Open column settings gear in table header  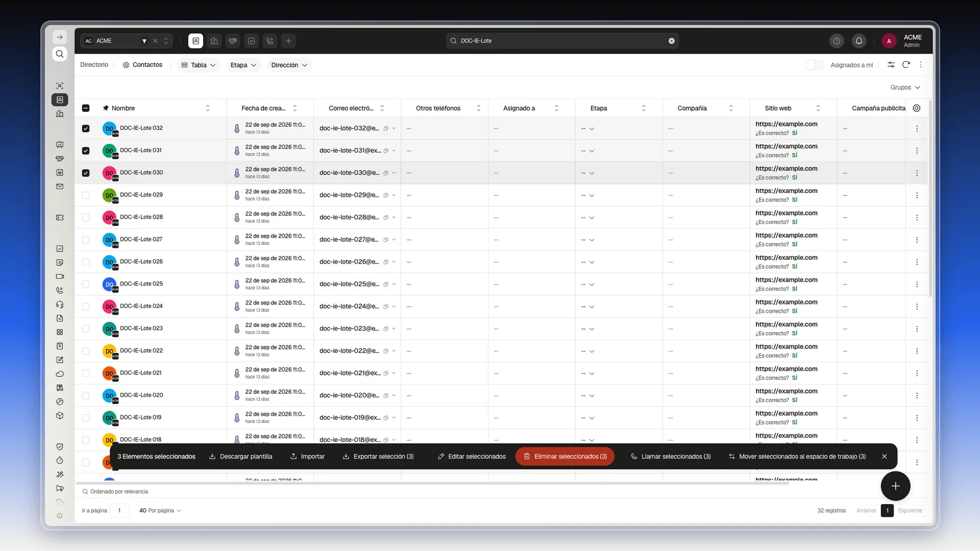pos(917,108)
